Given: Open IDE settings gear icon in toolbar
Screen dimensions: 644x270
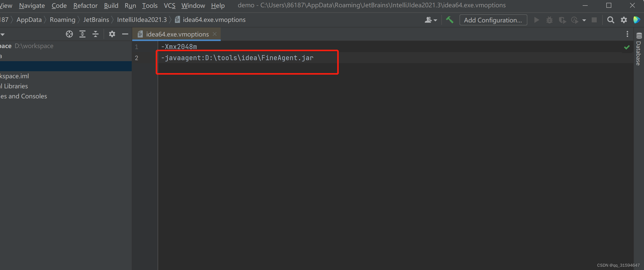Looking at the screenshot, I should tap(624, 20).
